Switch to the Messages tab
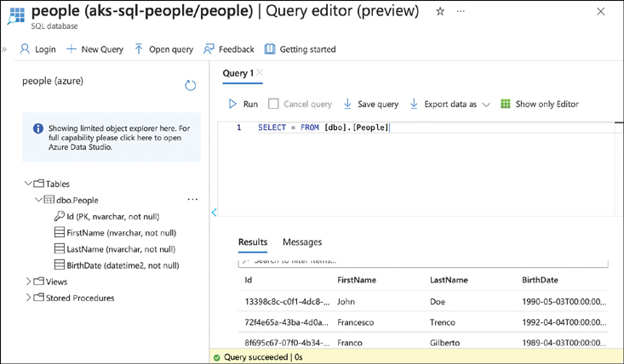The width and height of the screenshot is (624, 364). (x=302, y=242)
